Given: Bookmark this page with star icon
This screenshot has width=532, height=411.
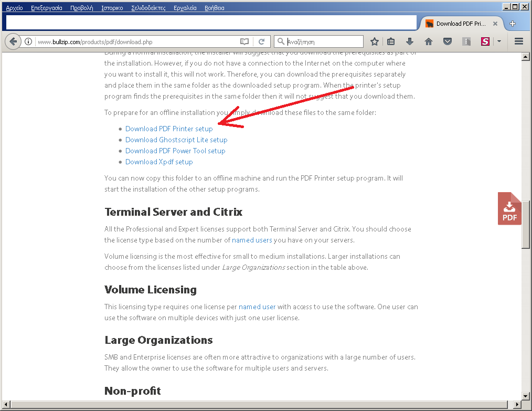Looking at the screenshot, I should pyautogui.click(x=375, y=41).
